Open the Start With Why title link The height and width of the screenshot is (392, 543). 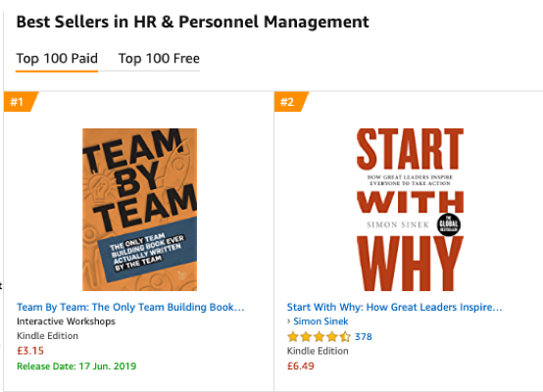pyautogui.click(x=394, y=307)
